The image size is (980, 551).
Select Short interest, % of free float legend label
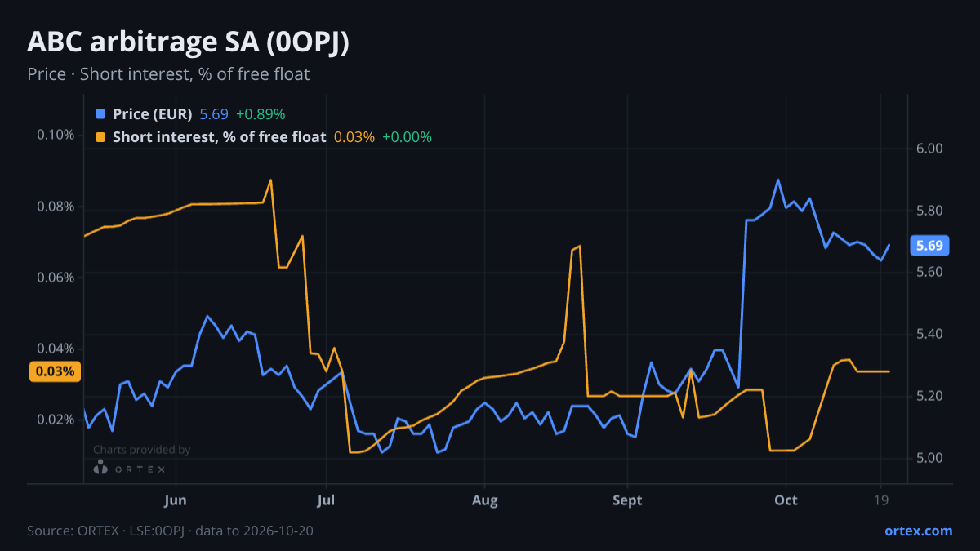coord(220,137)
